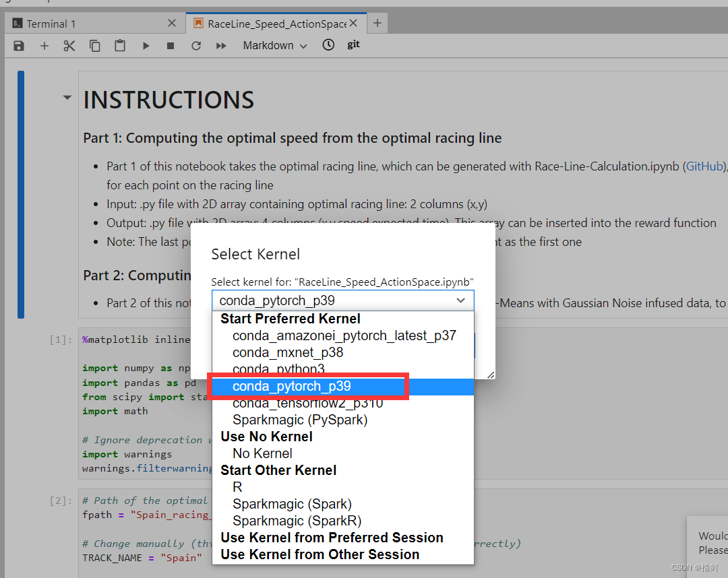The image size is (728, 578).
Task: Switch to Terminal 1 tab
Action: tap(95, 24)
